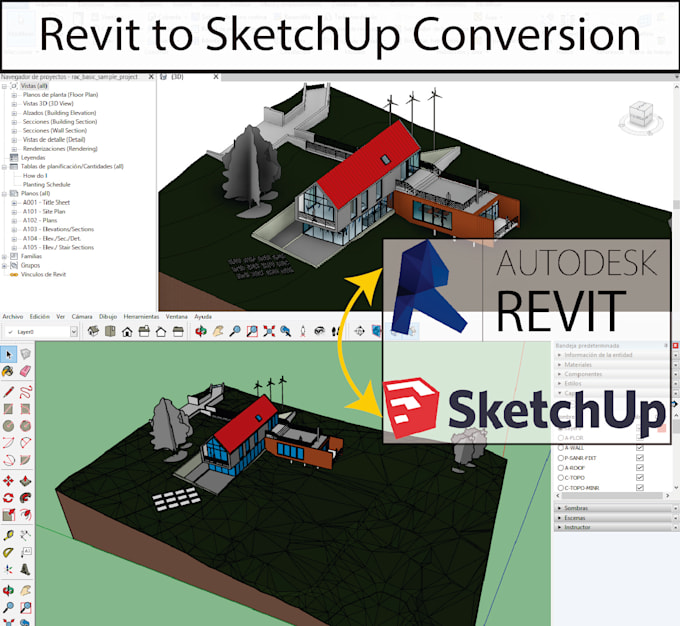
Task: Close the Revit project browser panel
Action: click(151, 77)
